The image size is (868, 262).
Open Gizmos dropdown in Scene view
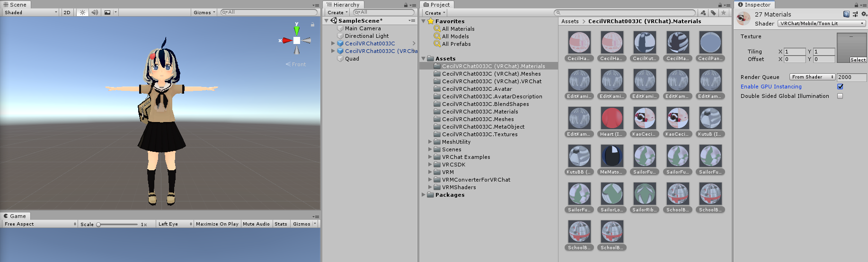click(204, 12)
